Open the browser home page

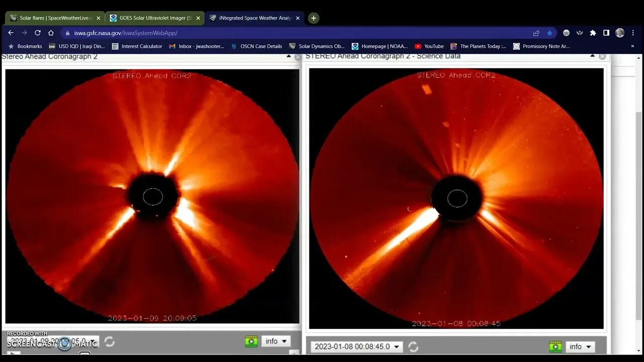51,33
